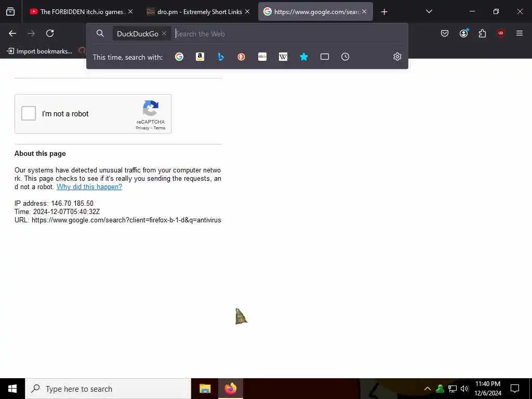Open the Extensions puzzle icon
The width and height of the screenshot is (532, 399).
(482, 33)
